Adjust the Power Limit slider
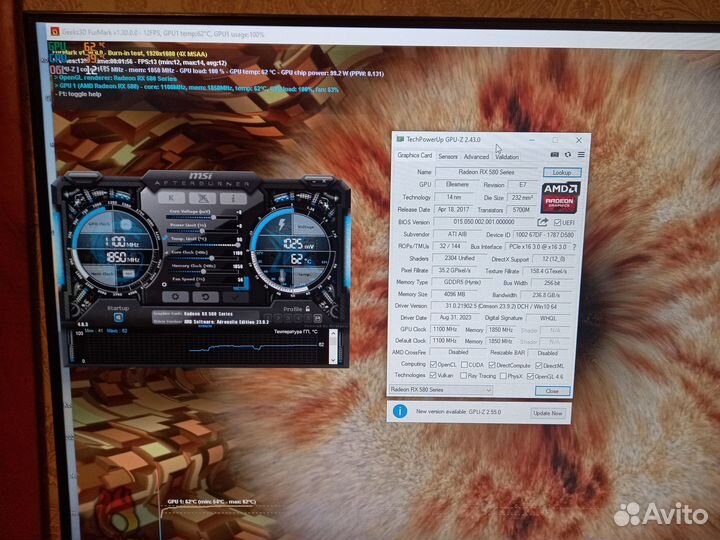Image resolution: width=720 pixels, height=540 pixels. 202,231
